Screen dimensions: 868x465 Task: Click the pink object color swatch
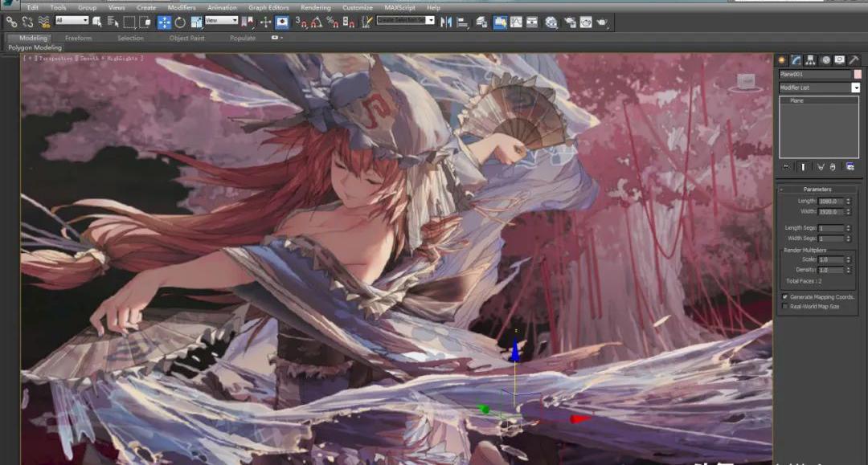tap(857, 74)
